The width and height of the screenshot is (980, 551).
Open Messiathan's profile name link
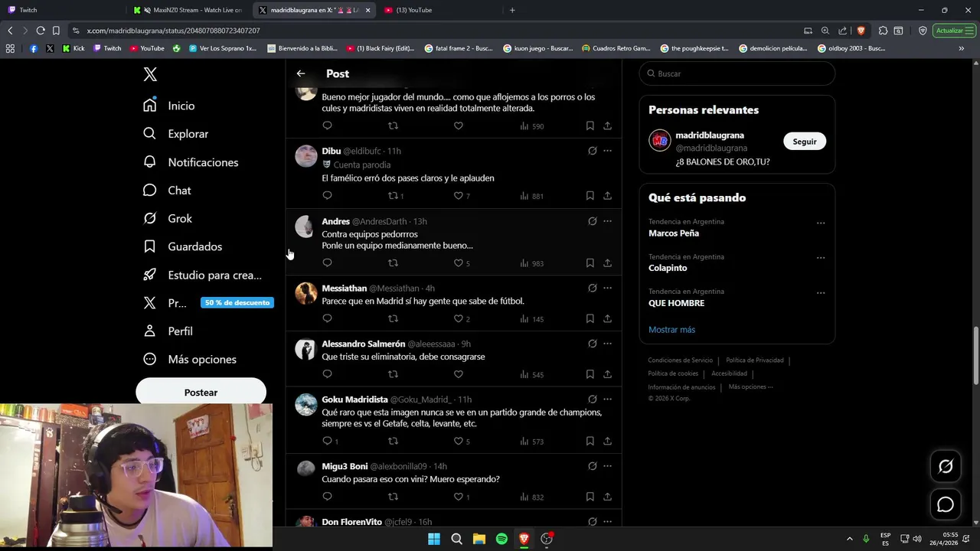coord(344,289)
